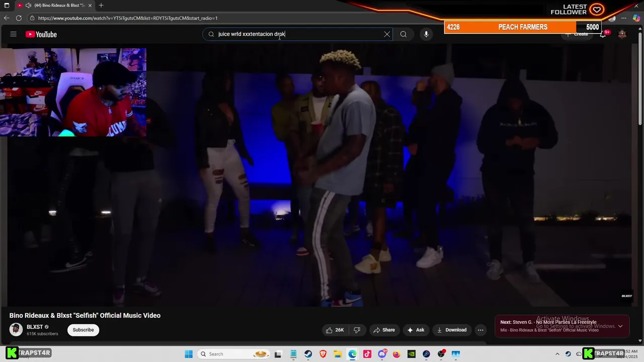Close the Bino Rideaux video tab
Image resolution: width=644 pixels, height=362 pixels.
pos(90,6)
